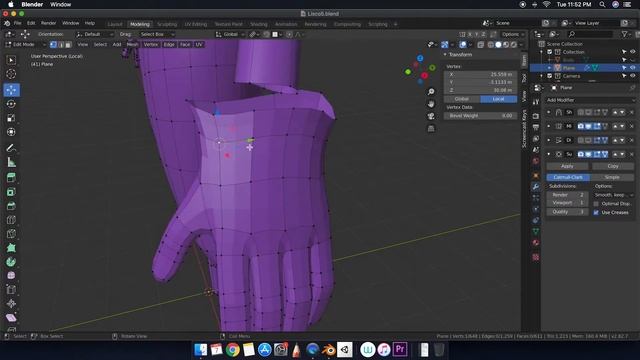The width and height of the screenshot is (640, 360).
Task: Open the Edit Mode dropdown
Action: coord(25,44)
